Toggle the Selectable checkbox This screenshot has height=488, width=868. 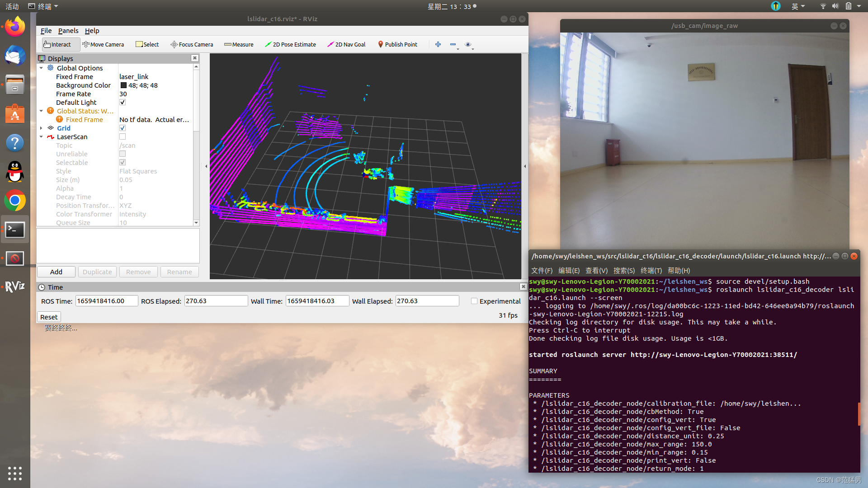pyautogui.click(x=123, y=163)
